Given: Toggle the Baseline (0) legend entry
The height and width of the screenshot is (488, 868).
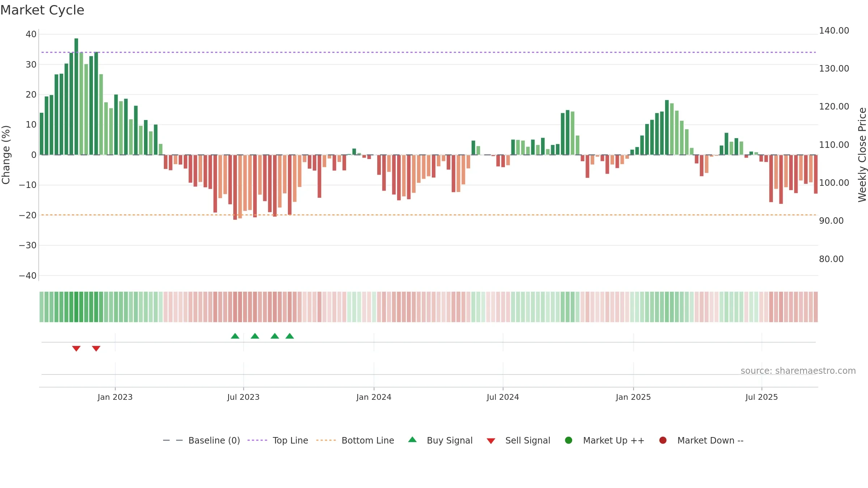Looking at the screenshot, I should coord(201,440).
